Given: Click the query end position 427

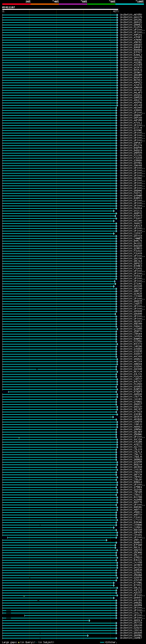Looking at the screenshot, I should point(115,11).
